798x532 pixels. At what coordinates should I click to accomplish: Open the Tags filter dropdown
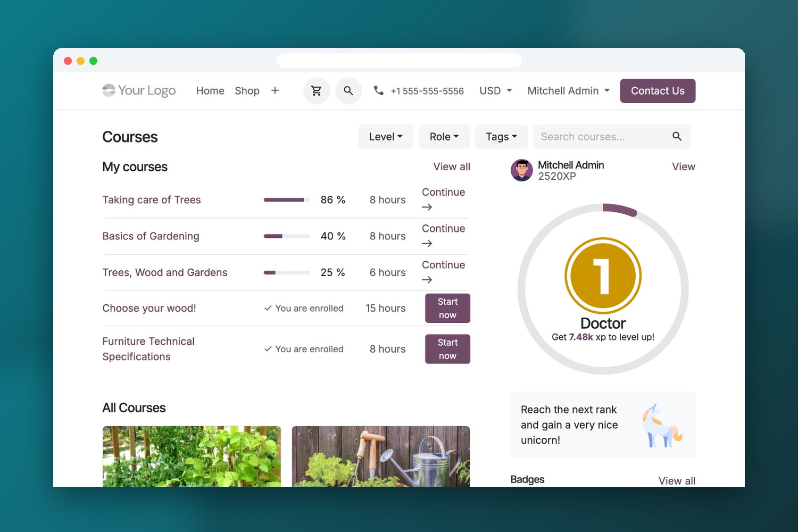[501, 137]
